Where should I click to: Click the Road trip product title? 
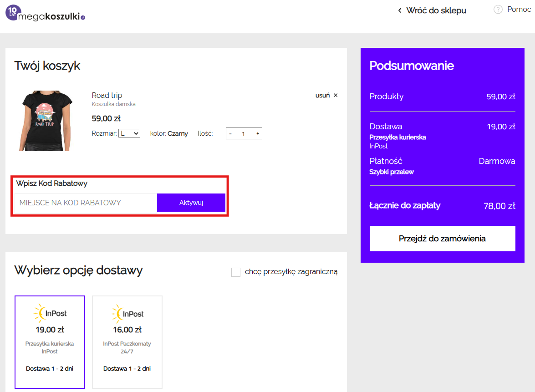pos(107,96)
